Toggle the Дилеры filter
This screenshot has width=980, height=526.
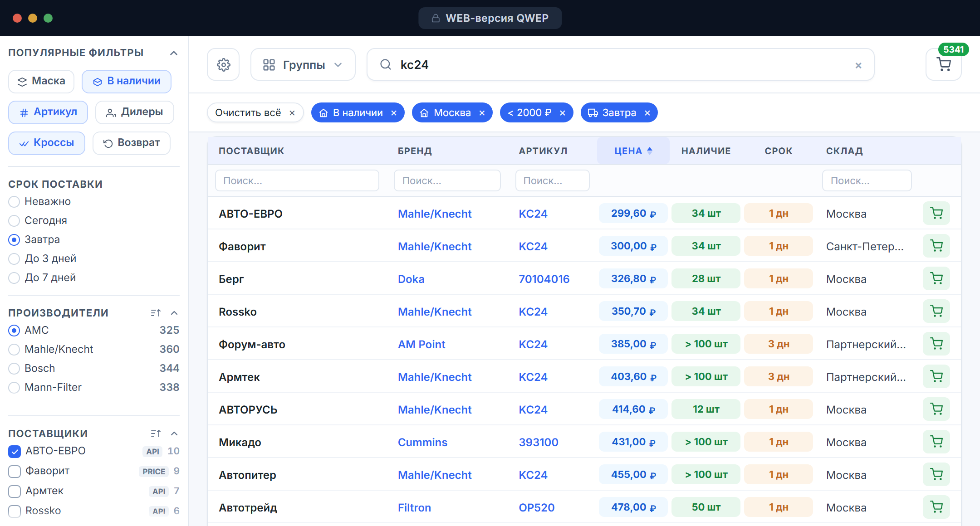(x=134, y=112)
